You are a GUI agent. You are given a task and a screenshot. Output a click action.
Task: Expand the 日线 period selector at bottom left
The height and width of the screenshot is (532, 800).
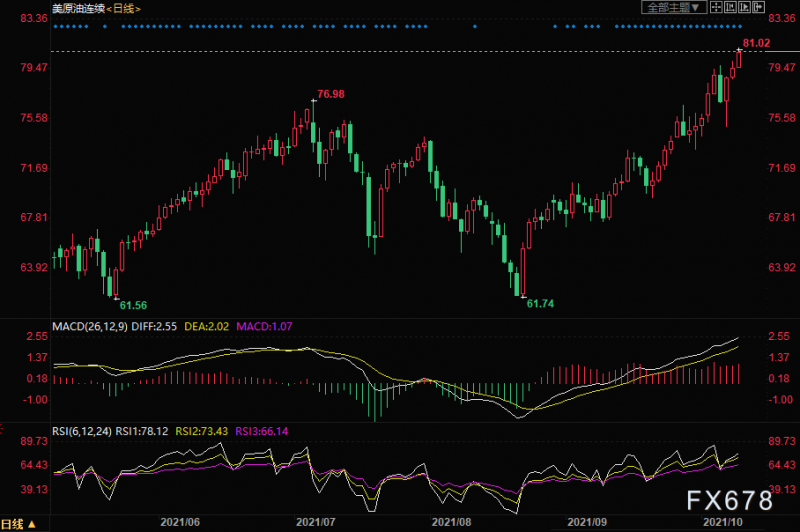tap(19, 524)
